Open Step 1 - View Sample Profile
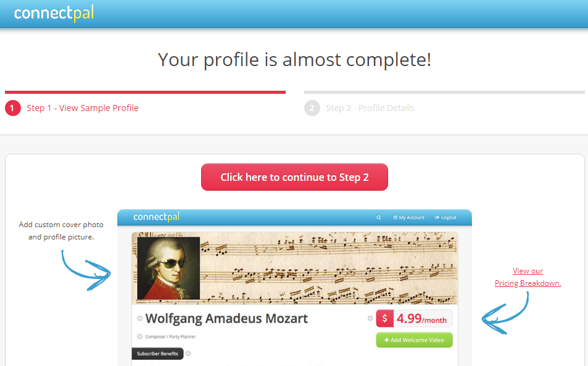 coord(83,108)
